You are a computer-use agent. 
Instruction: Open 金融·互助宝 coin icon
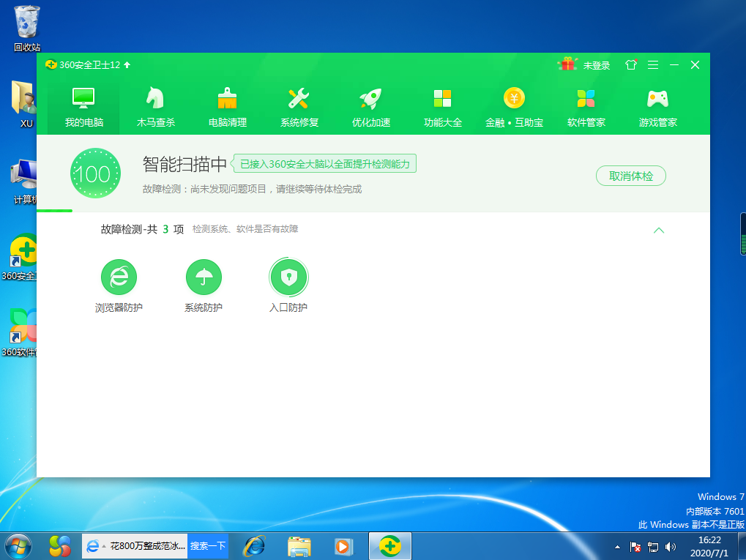pyautogui.click(x=514, y=99)
